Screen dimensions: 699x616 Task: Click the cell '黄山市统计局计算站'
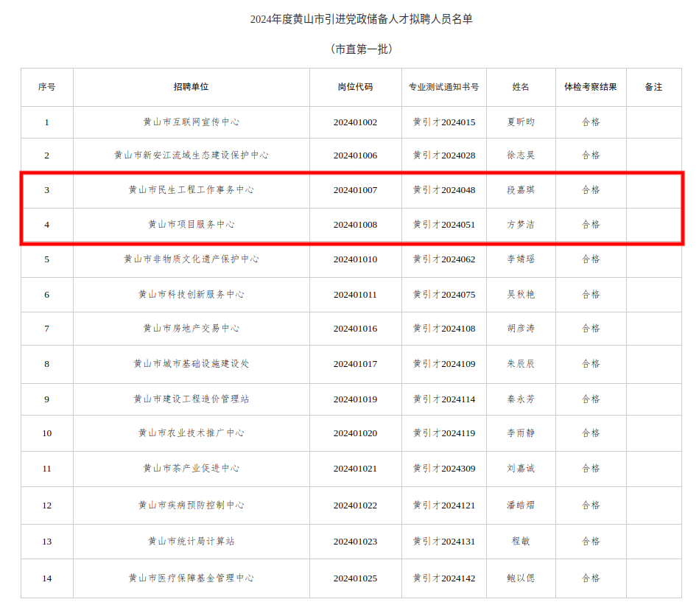(192, 542)
